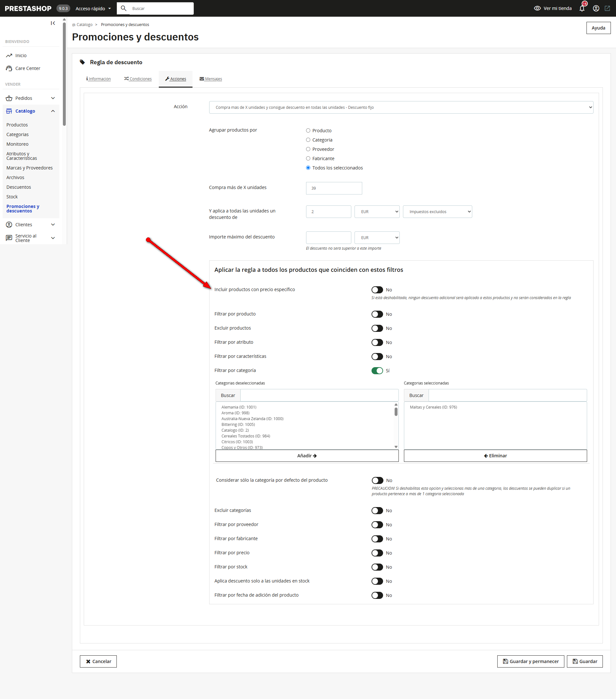The width and height of the screenshot is (616, 699).
Task: Click the Pedidos basket icon
Action: point(9,98)
